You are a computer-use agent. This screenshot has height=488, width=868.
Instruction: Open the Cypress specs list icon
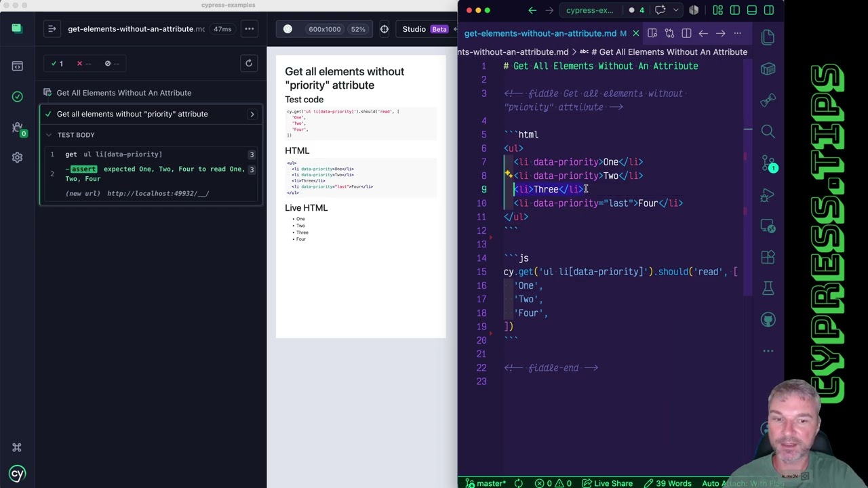tap(18, 66)
